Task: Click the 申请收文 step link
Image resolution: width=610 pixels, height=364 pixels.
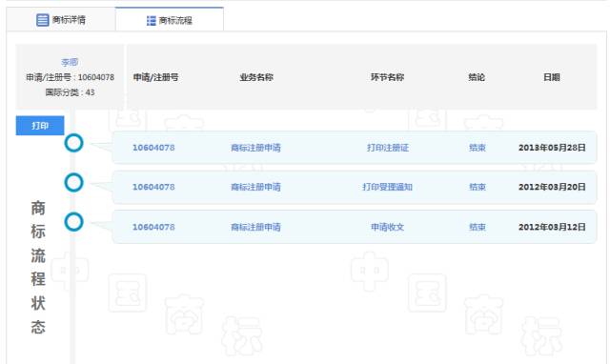Action: (x=388, y=227)
